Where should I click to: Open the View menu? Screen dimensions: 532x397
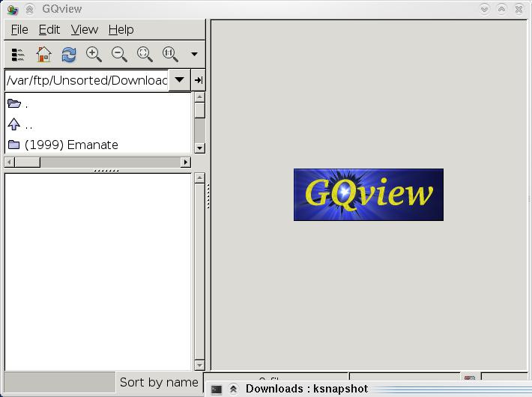85,29
